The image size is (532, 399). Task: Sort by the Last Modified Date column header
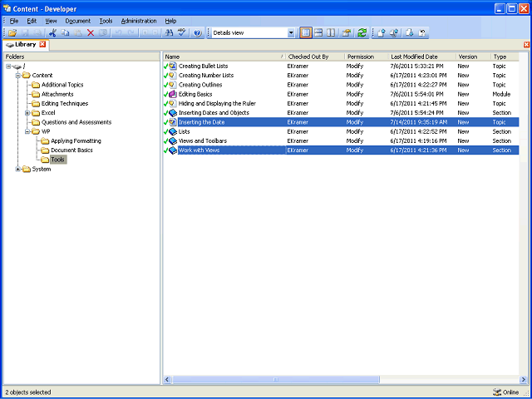click(x=421, y=57)
